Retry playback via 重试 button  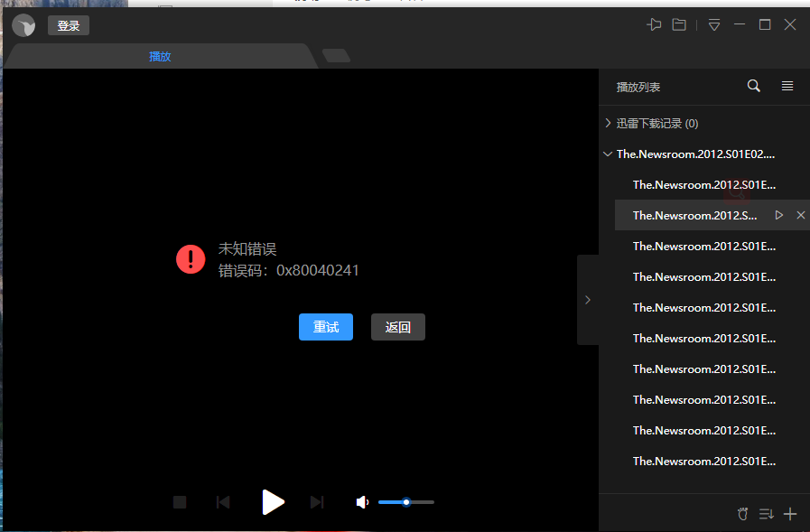pyautogui.click(x=326, y=326)
